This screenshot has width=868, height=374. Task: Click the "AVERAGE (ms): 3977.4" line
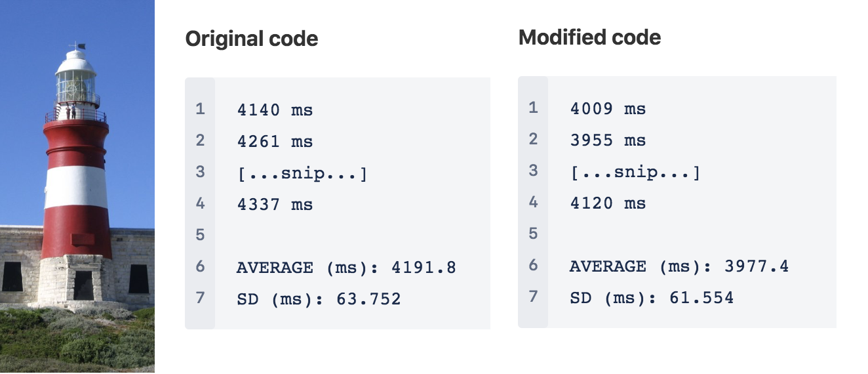(679, 266)
